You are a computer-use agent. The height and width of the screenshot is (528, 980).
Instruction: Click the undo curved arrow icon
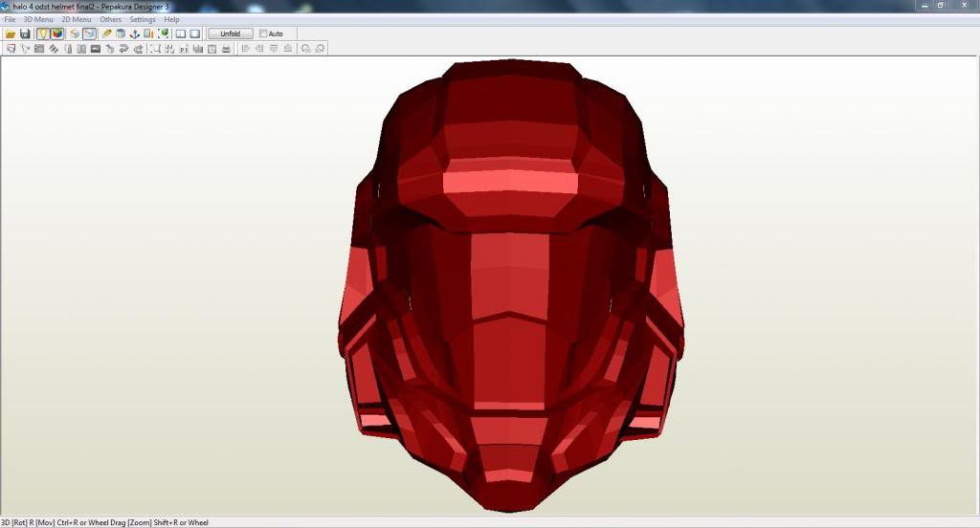click(x=123, y=49)
